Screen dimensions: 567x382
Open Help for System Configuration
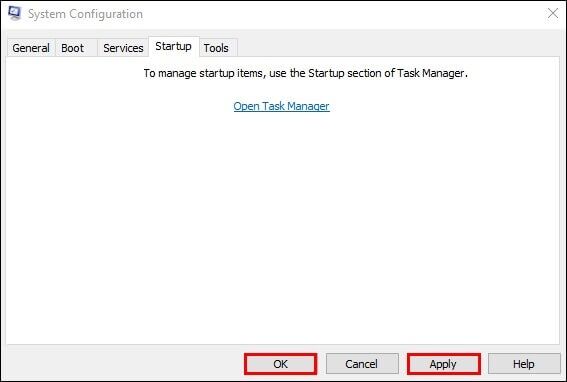524,364
